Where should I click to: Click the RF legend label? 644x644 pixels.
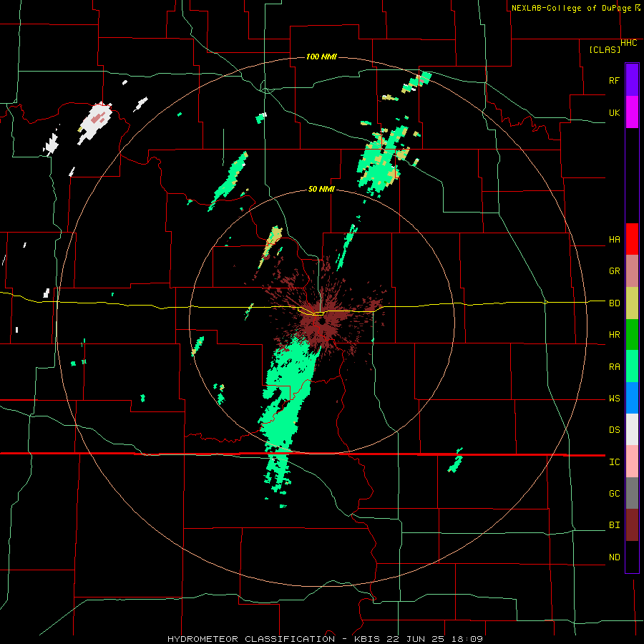(x=614, y=80)
